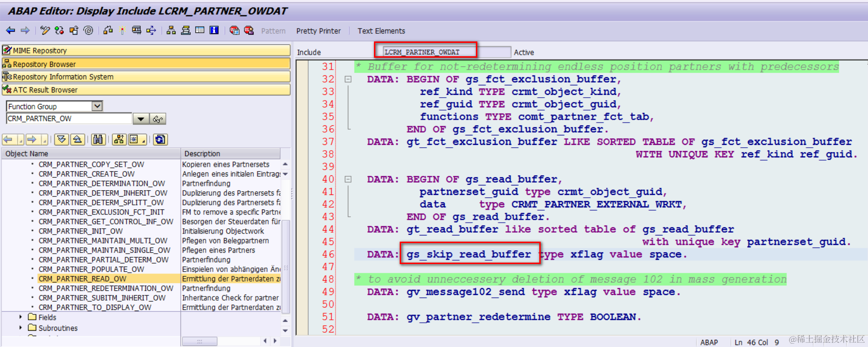The width and height of the screenshot is (868, 347).
Task: Switch to Repository Browser panel
Action: tap(146, 63)
